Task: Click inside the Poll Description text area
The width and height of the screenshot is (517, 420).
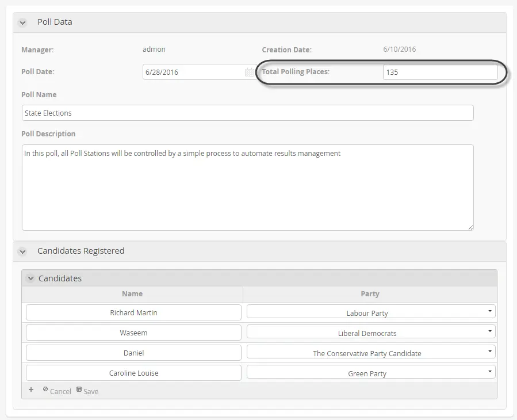Action: [x=248, y=188]
